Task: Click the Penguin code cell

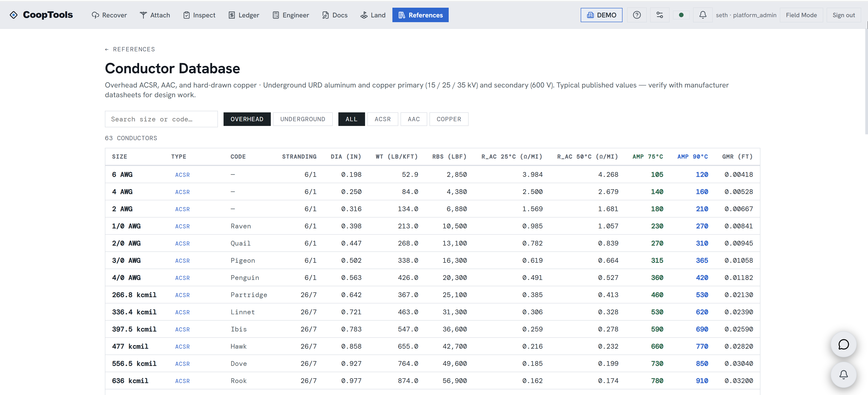Action: tap(245, 277)
